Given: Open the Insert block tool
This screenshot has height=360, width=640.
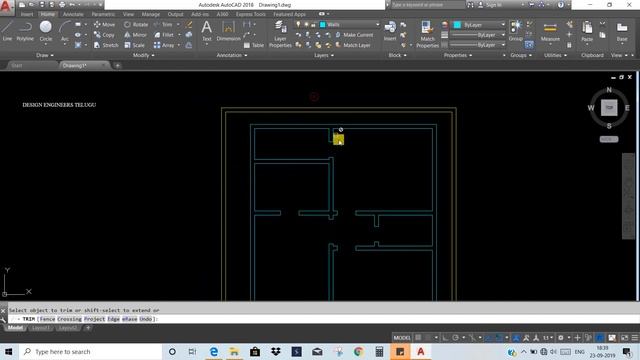Looking at the screenshot, I should 390,31.
